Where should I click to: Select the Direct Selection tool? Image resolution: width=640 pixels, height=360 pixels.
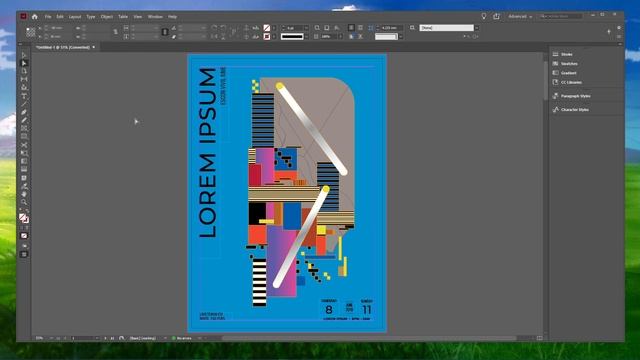[x=24, y=63]
